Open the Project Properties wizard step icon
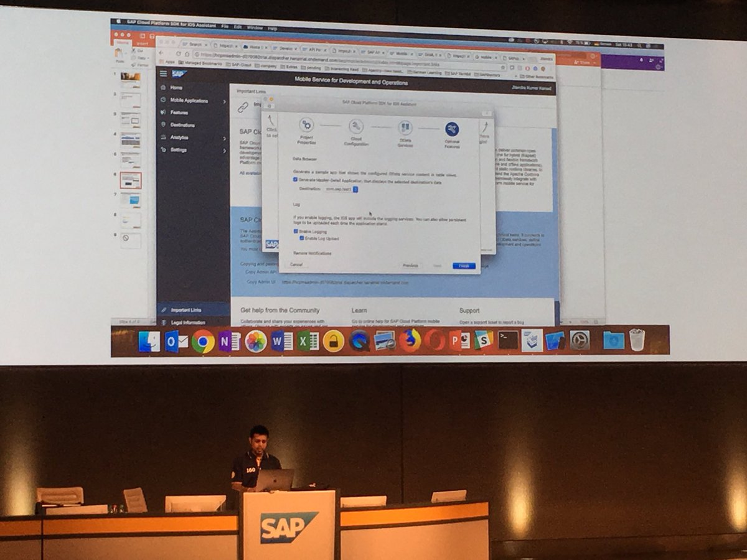Viewport: 747px width, 560px height. (x=306, y=125)
